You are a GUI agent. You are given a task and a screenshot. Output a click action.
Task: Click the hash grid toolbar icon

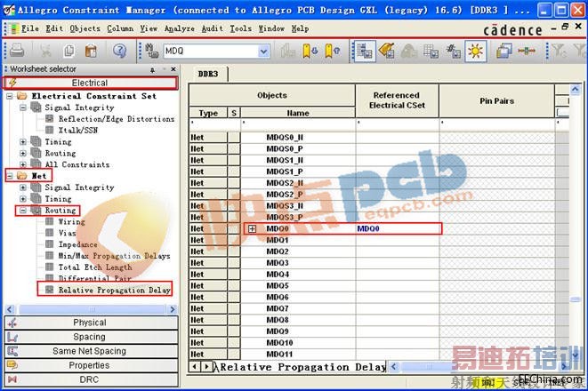(x=454, y=51)
